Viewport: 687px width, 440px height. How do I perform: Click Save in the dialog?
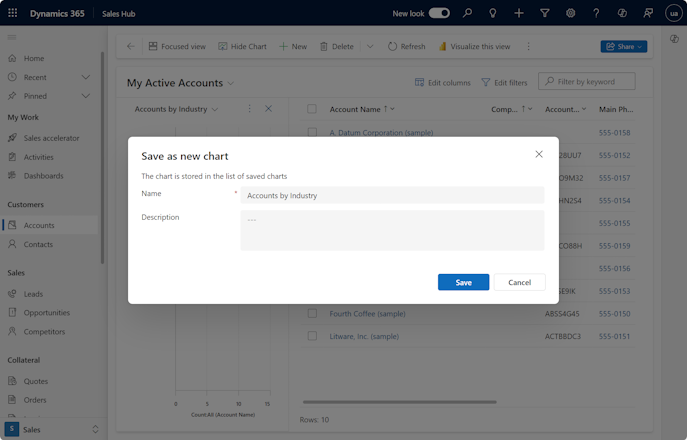pos(463,282)
